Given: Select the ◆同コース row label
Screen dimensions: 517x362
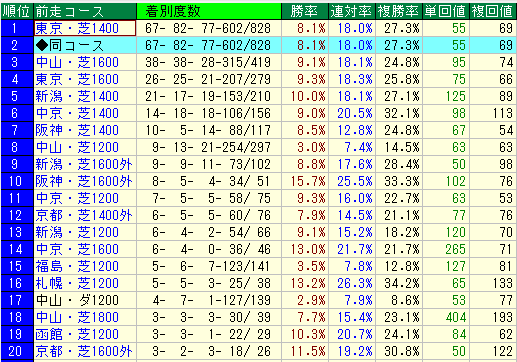Looking at the screenshot, I should 70,45.
